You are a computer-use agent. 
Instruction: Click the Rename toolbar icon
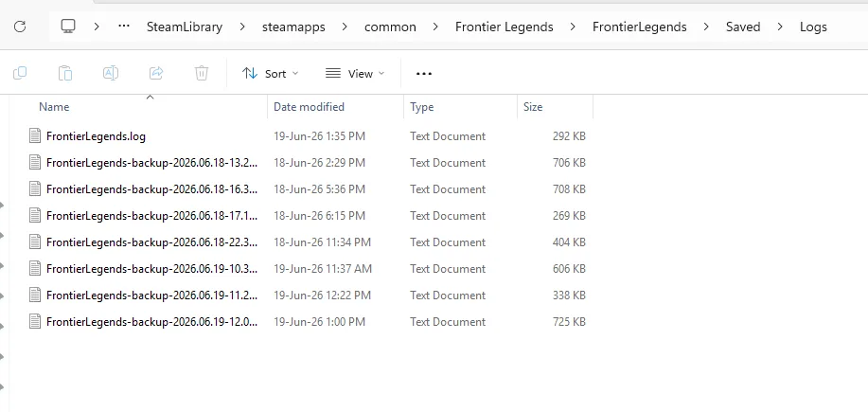tap(111, 73)
